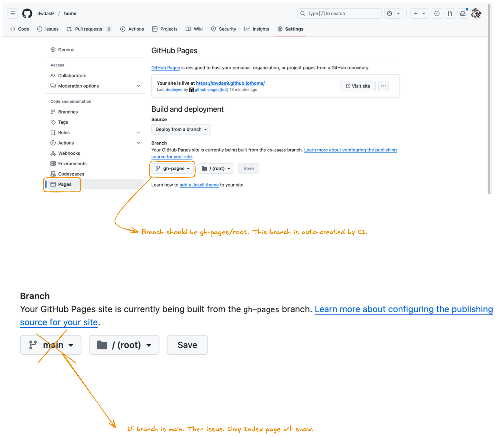Open the notifications inbox icon
Screen dimensions: 504x437
463,13
